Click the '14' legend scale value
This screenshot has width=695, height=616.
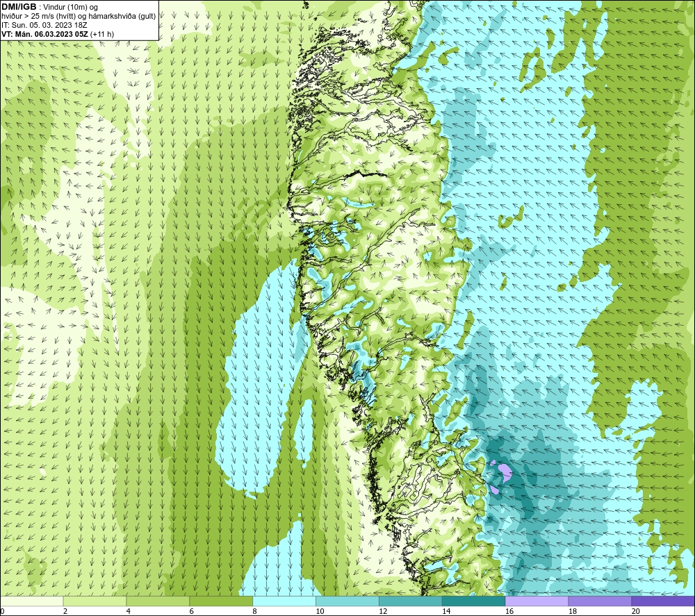click(446, 611)
